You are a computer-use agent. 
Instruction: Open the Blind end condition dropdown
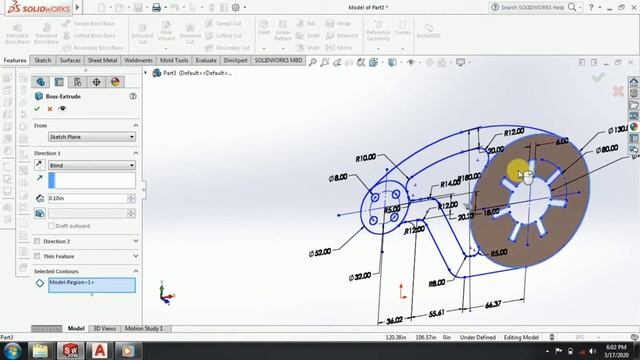tap(92, 165)
